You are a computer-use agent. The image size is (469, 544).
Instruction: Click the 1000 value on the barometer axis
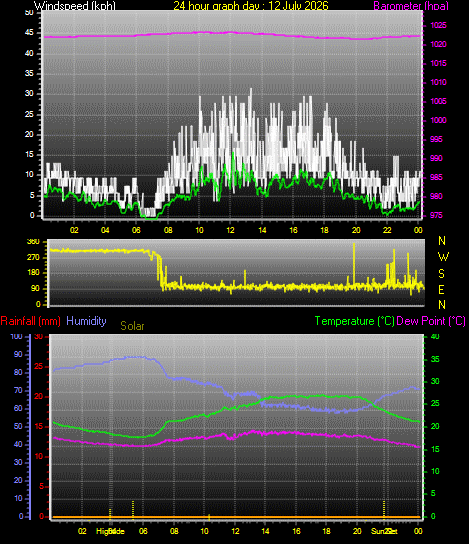438,120
